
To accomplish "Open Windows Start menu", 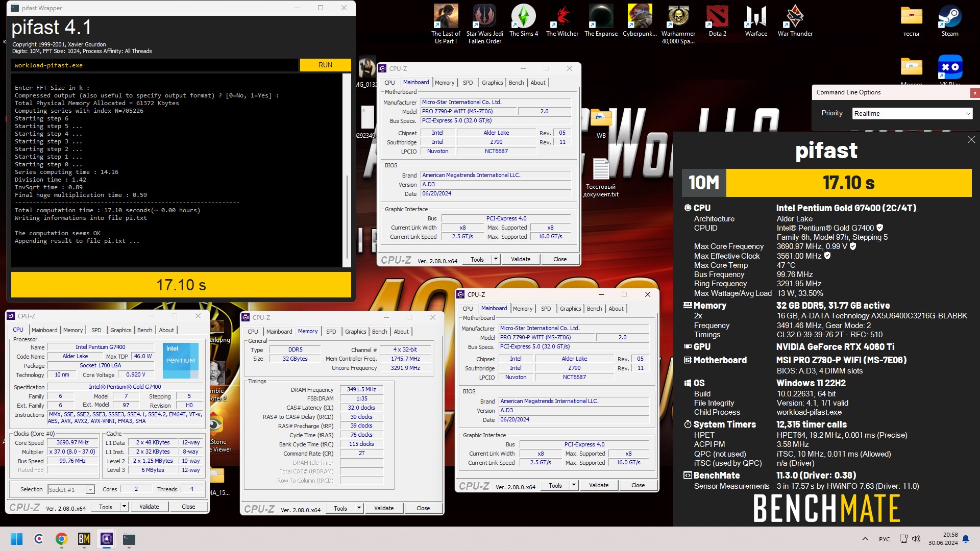I will coord(16,539).
